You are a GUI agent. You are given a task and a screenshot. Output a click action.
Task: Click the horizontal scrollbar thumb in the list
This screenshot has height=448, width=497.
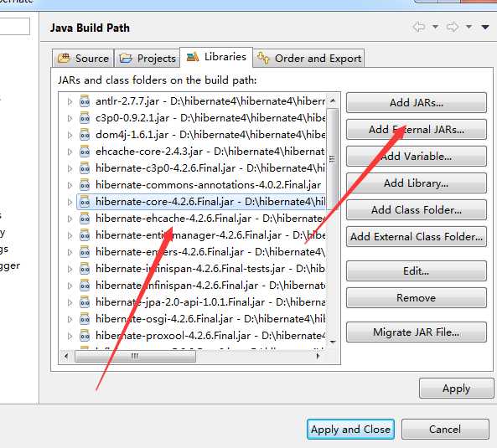(x=135, y=356)
